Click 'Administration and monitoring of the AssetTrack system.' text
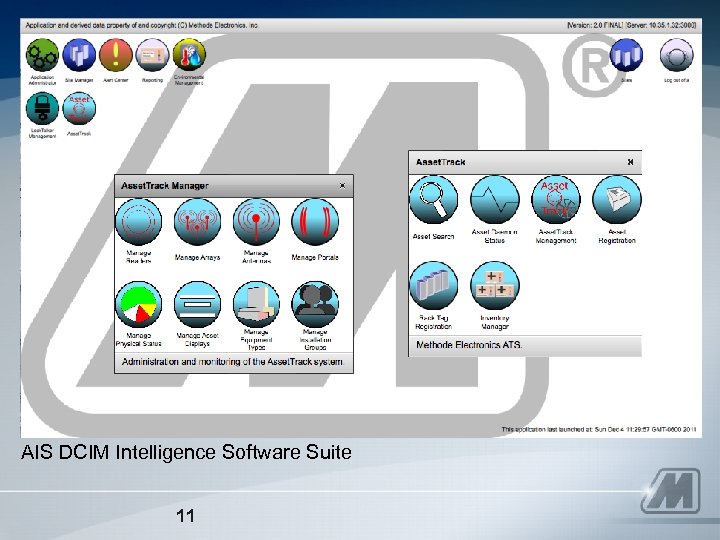 point(232,361)
